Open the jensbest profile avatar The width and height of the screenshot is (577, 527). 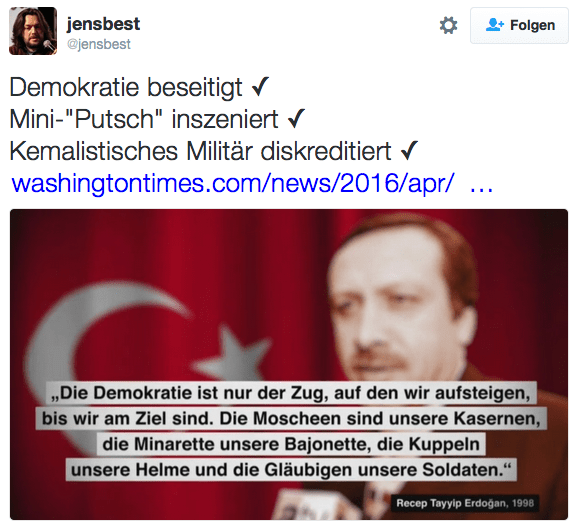(x=33, y=31)
